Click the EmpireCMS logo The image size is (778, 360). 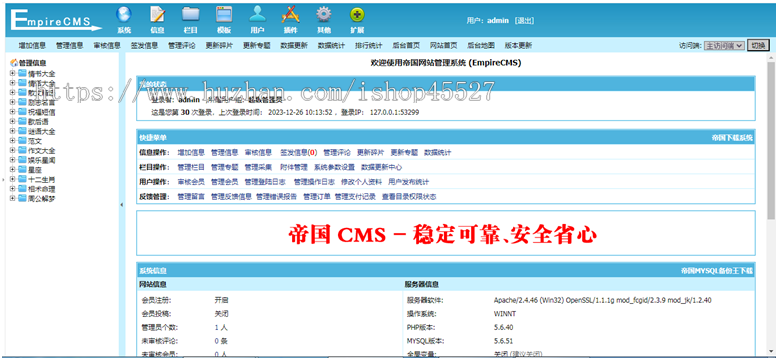coord(56,20)
